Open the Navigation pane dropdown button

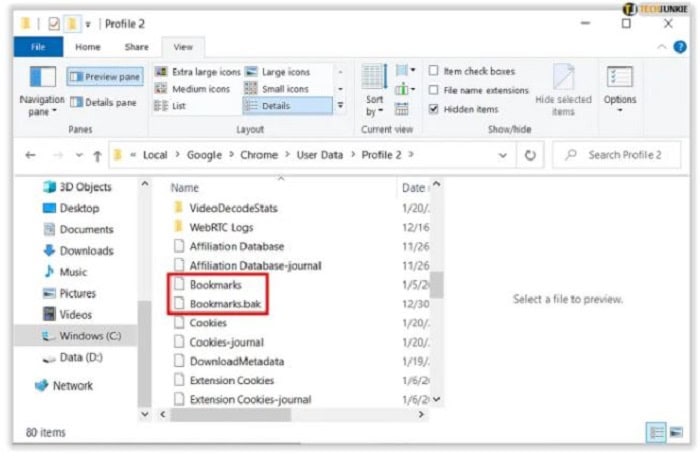pos(42,92)
